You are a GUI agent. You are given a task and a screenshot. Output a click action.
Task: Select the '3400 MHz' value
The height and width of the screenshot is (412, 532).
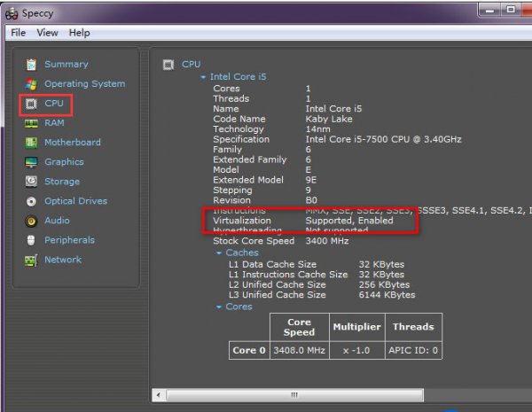326,241
